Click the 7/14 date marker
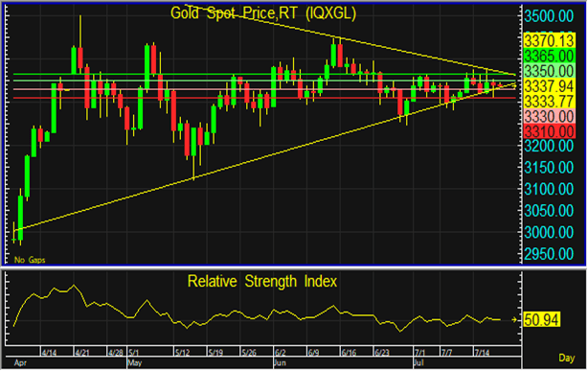588x371 pixels. [x=483, y=353]
